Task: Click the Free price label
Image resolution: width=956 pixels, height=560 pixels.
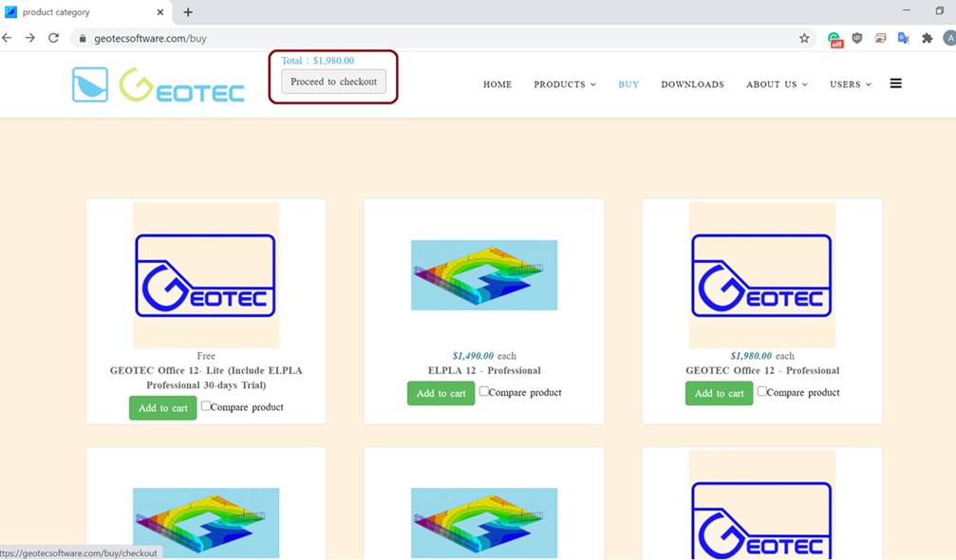Action: [206, 356]
